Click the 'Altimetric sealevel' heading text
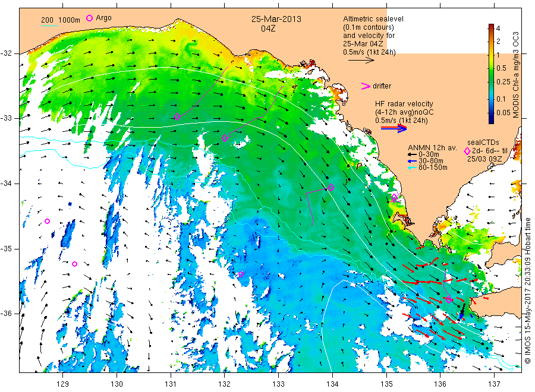Viewport: 535px width, 392px height. point(373,19)
